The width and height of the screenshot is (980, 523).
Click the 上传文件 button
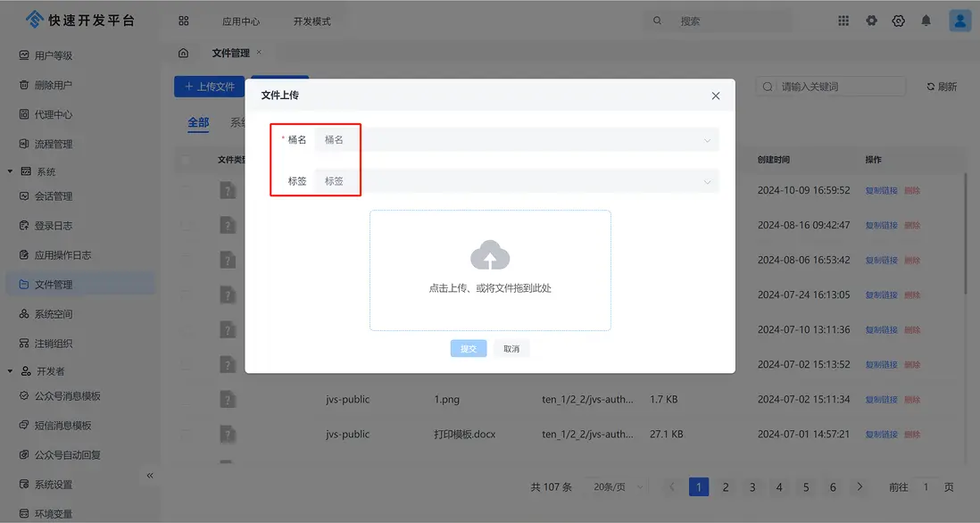coord(210,87)
